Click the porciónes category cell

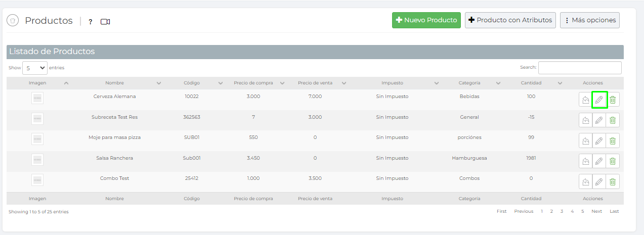click(x=469, y=137)
